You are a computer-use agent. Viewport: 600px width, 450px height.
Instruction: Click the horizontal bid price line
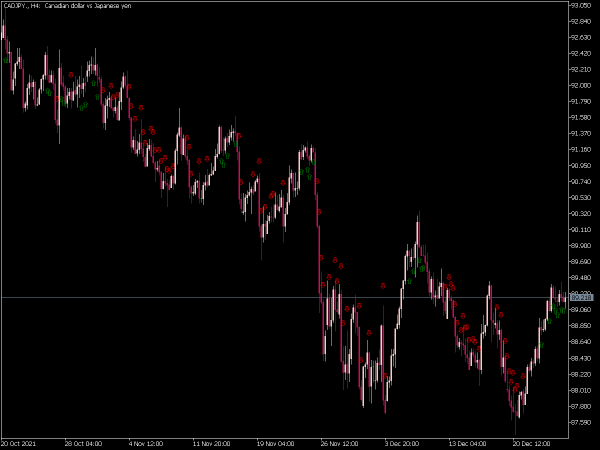tap(285, 297)
